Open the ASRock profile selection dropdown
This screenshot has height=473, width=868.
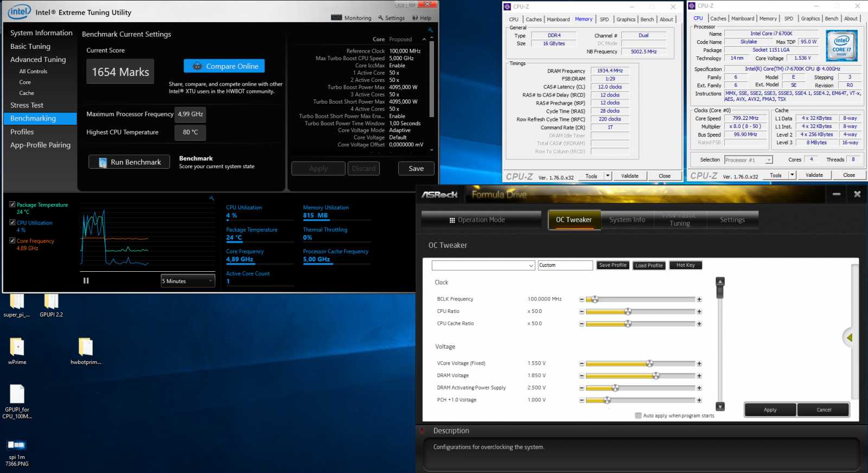[x=483, y=265]
